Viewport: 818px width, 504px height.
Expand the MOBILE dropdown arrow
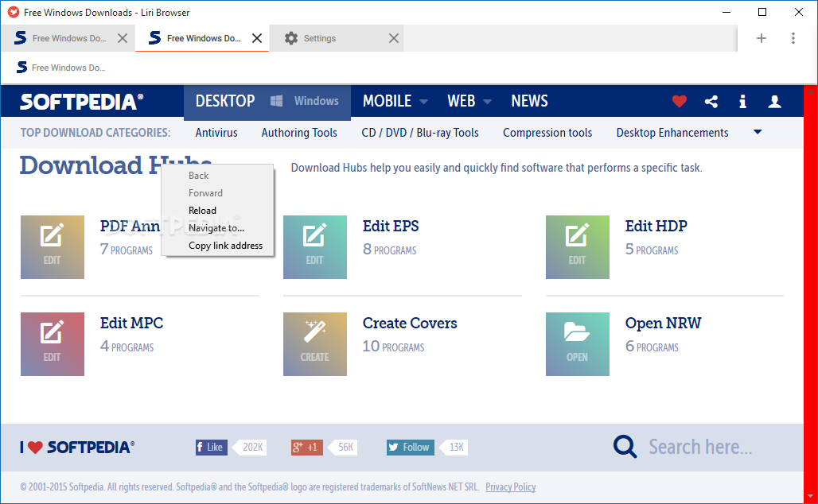point(423,102)
